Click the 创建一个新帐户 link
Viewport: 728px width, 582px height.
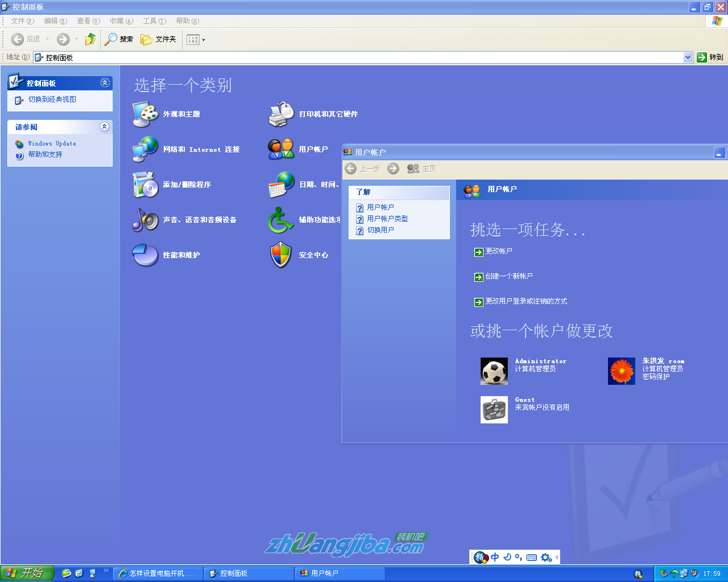click(508, 276)
